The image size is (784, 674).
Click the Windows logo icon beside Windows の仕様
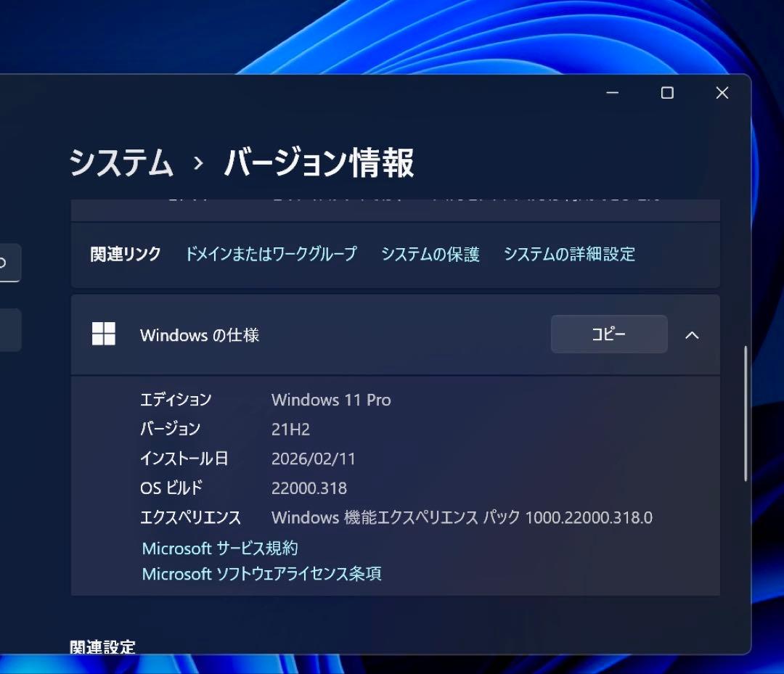coord(104,334)
